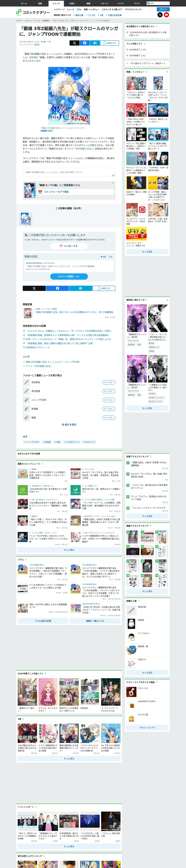Screen dimensions: 186x868
Task: Open the さくらももこ avatar image
Action: 131,637
